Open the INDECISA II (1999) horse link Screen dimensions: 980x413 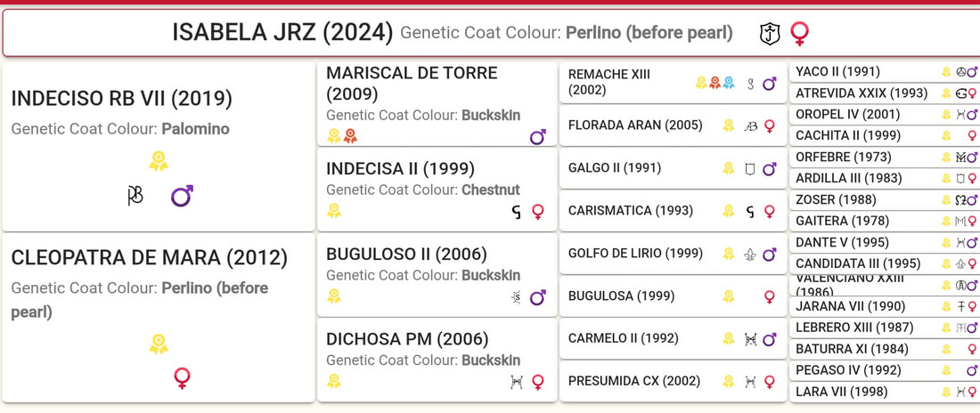coord(400,168)
